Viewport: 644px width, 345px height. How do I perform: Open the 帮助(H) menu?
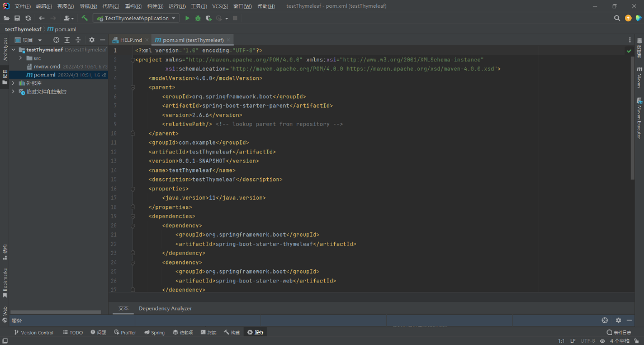click(266, 6)
